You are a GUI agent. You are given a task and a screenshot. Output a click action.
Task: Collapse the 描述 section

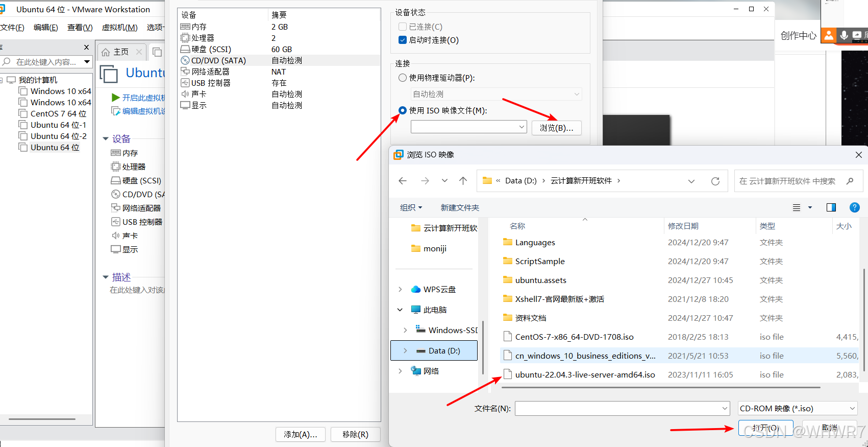click(x=106, y=277)
